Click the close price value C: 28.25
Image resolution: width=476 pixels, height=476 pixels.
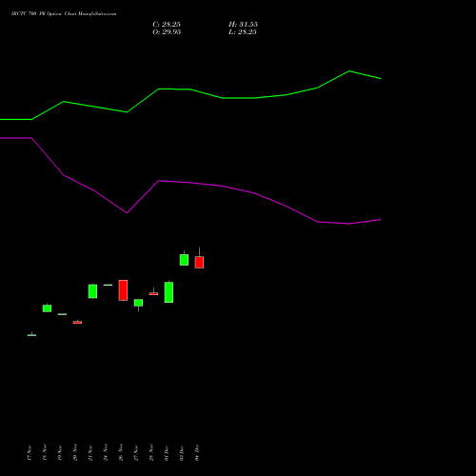pyautogui.click(x=167, y=25)
